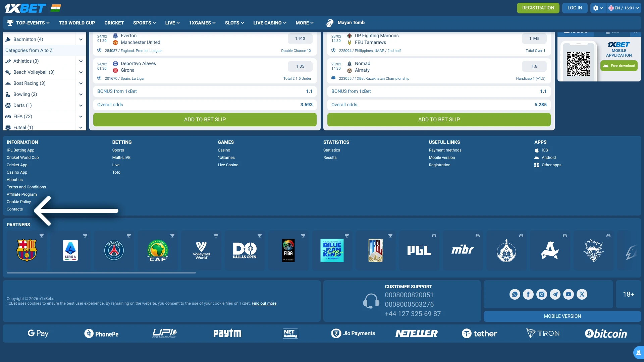Open the SPORTS dropdown menu
This screenshot has height=362, width=644.
144,23
